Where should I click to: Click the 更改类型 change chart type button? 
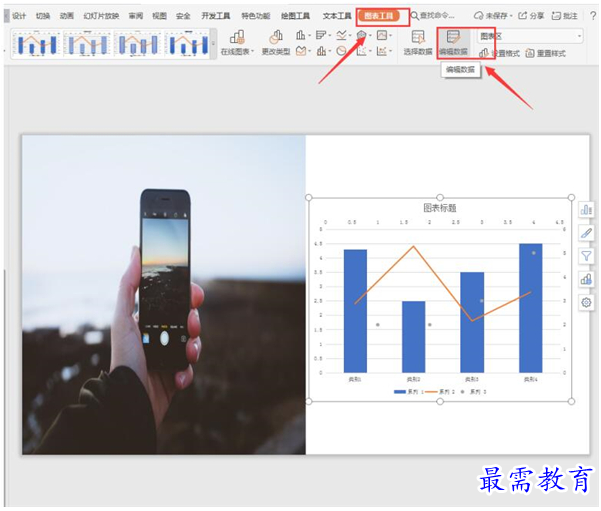(276, 43)
